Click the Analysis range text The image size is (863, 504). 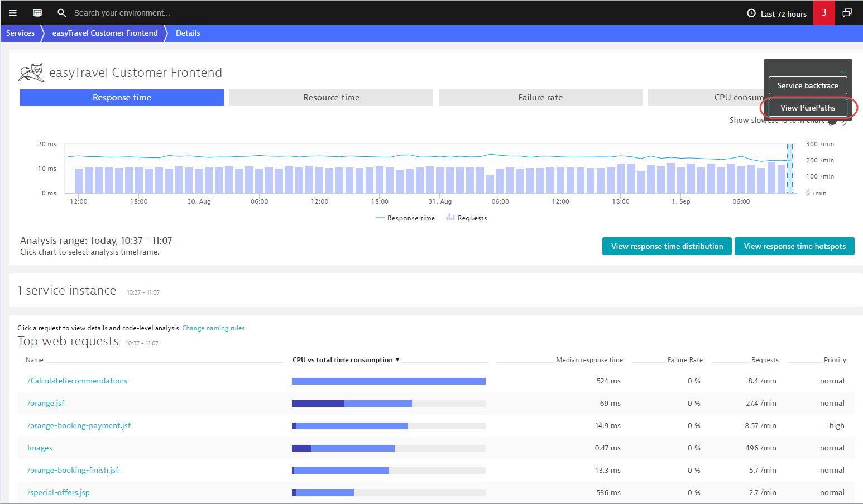pyautogui.click(x=96, y=241)
